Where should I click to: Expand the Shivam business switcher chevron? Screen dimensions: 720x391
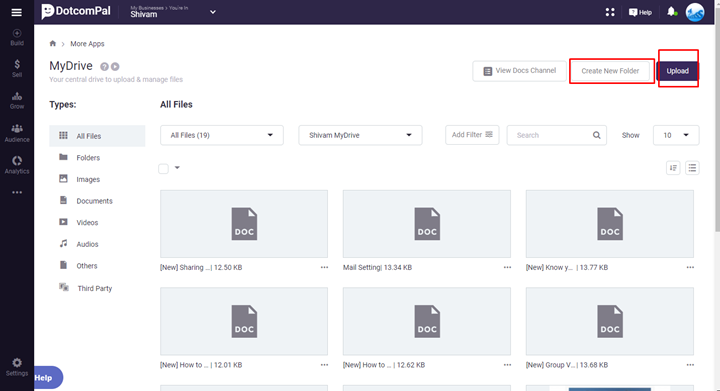[x=213, y=12]
